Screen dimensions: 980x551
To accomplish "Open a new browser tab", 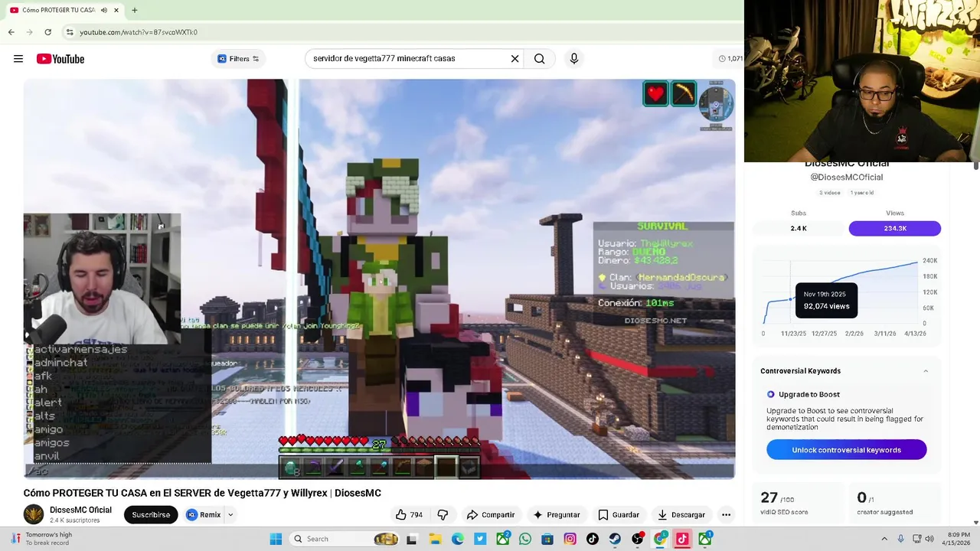I will point(135,10).
